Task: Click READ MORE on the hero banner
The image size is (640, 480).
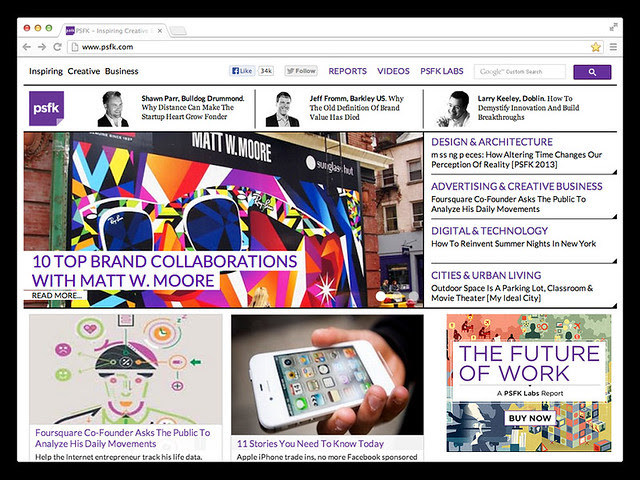Action: [x=57, y=295]
